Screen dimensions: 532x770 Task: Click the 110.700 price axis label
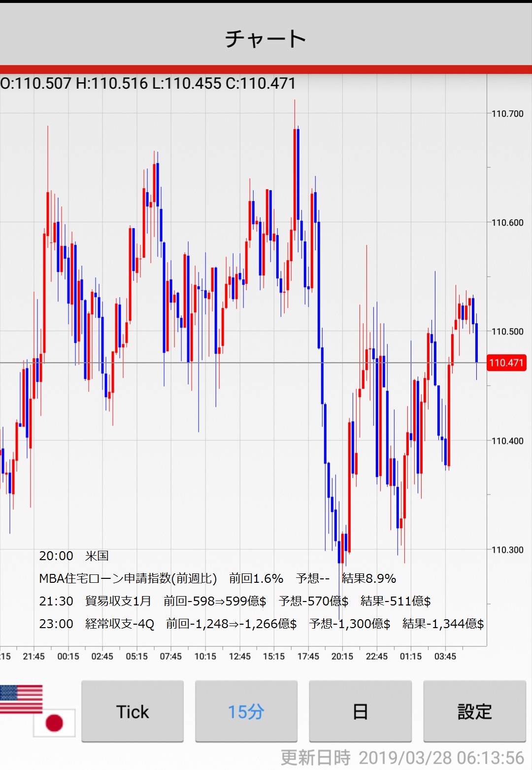[x=507, y=114]
